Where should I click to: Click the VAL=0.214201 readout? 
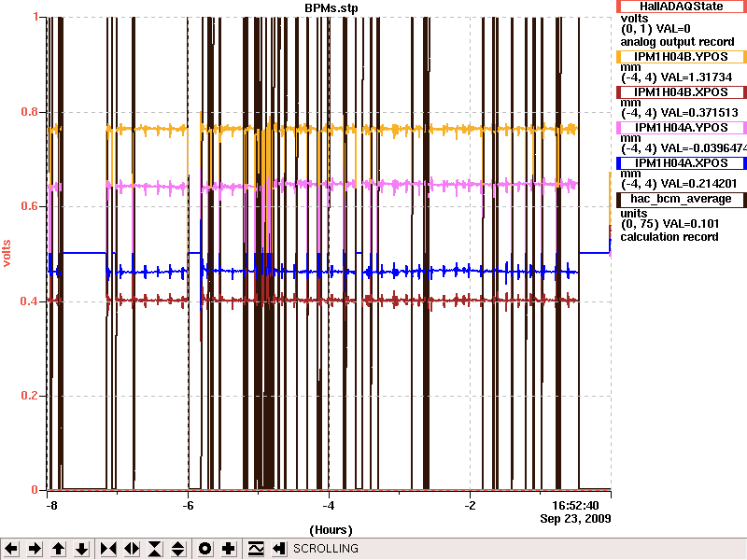pyautogui.click(x=698, y=184)
